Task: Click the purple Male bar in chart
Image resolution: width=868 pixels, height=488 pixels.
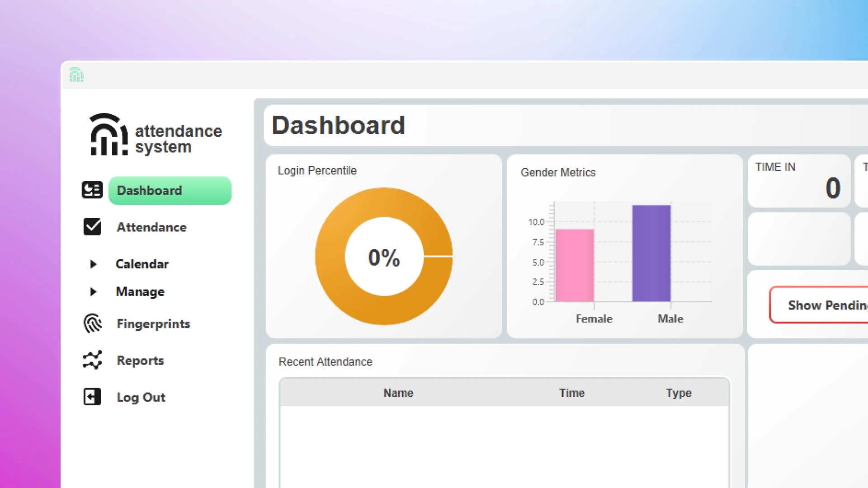Action: [651, 253]
